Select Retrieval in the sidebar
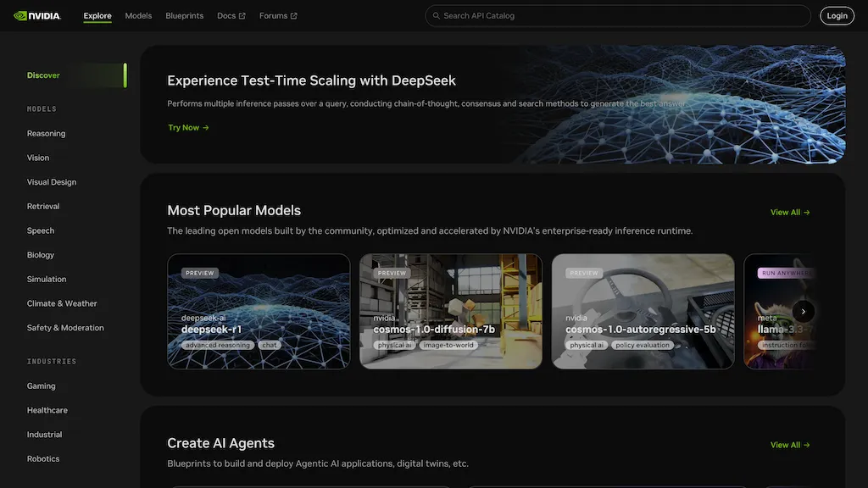The image size is (868, 488). [43, 207]
